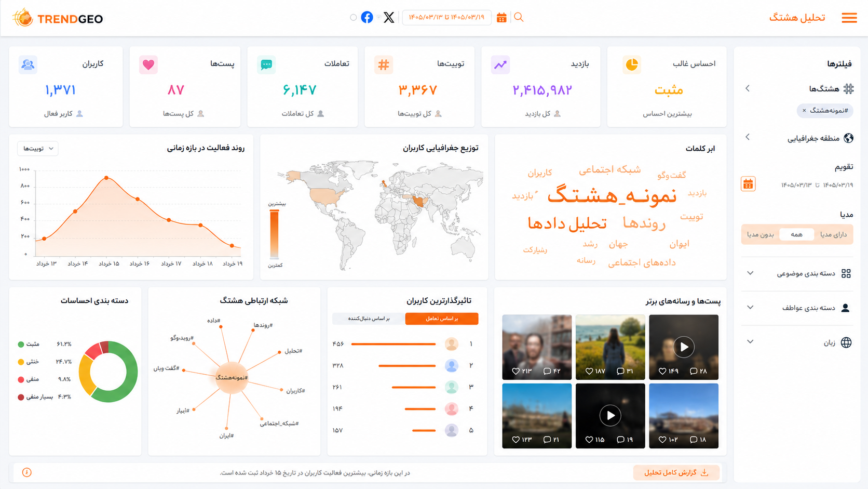Viewport: 868px width, 489px height.
Task: Click شبکه اجتماعی in word cloud
Action: click(609, 169)
